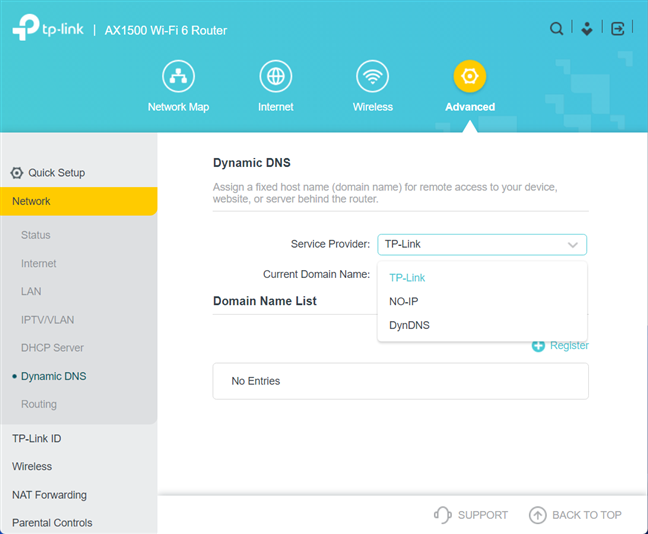Screen dimensions: 648x534
Task: Click the firmware update download icon
Action: pyautogui.click(x=587, y=29)
